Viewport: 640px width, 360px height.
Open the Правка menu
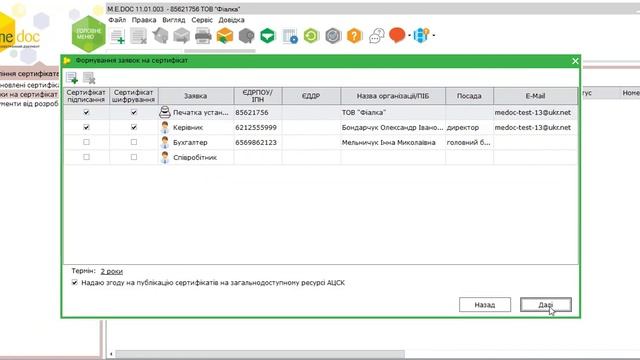tap(144, 20)
